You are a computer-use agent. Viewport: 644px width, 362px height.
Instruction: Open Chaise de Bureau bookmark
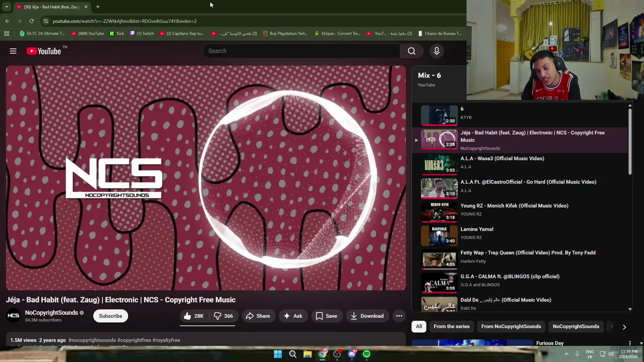440,34
